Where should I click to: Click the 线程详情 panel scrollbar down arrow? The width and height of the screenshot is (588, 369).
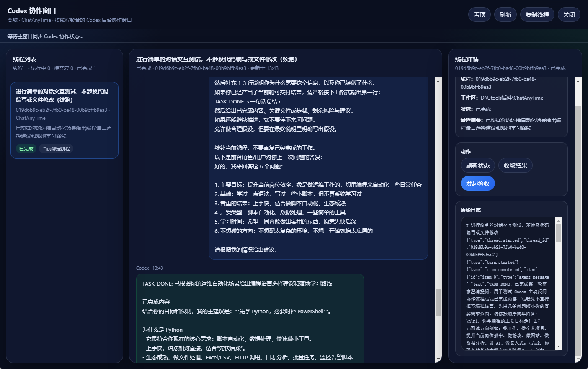click(578, 359)
